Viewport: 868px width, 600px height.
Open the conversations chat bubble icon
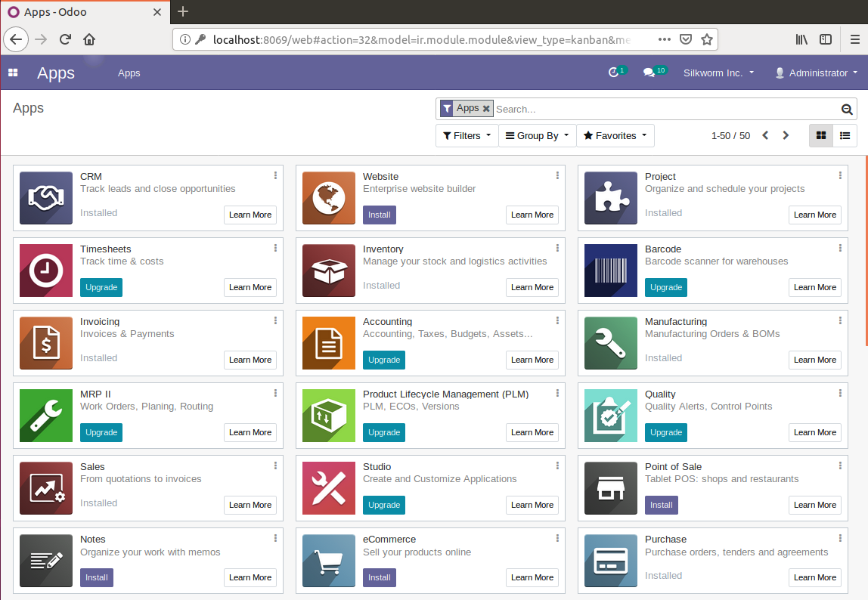(649, 73)
